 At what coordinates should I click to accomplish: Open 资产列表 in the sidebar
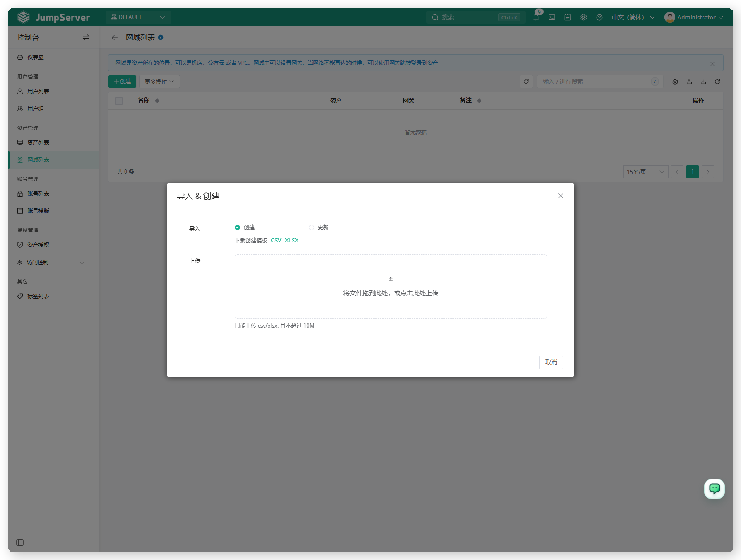click(x=53, y=143)
